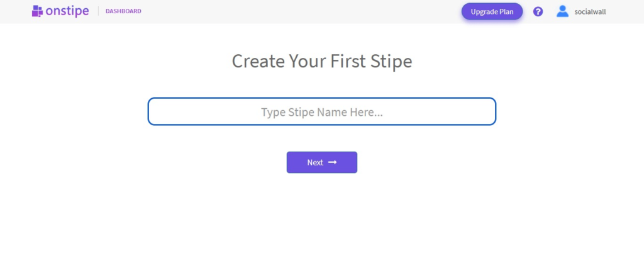Open the socialwall account menu

point(581,11)
